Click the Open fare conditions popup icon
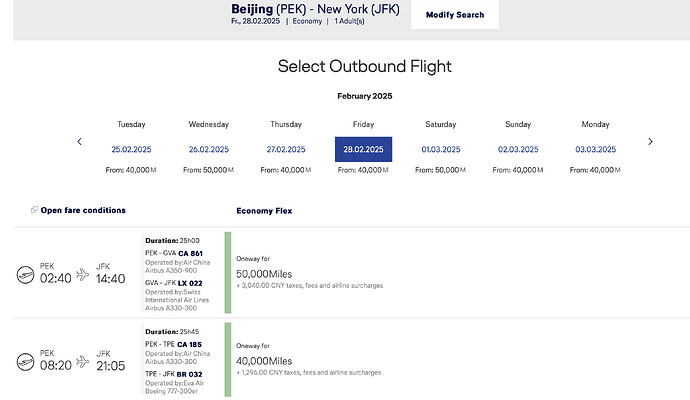This screenshot has width=690, height=400. coord(34,210)
